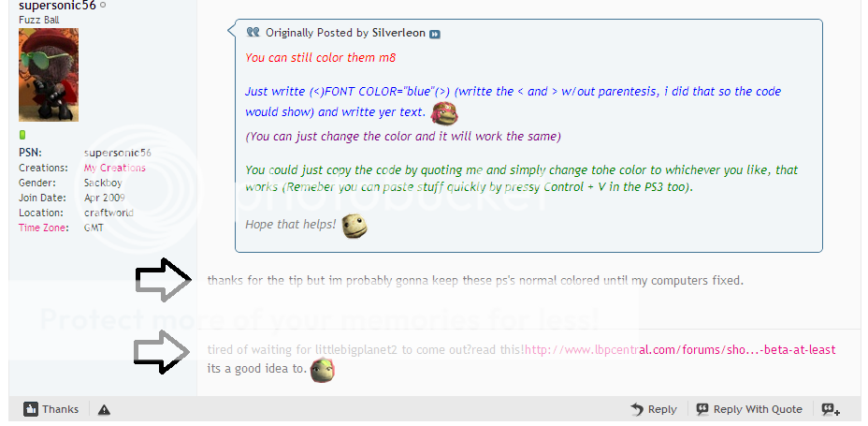This screenshot has height=426, width=868.
Task: Click the Time Zone label link
Action: pyautogui.click(x=43, y=228)
